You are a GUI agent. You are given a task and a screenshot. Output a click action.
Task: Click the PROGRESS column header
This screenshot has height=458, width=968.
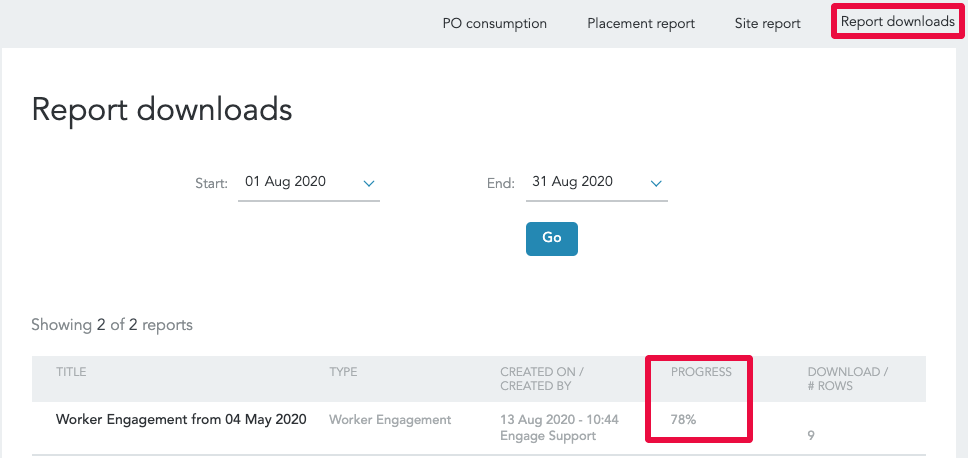[x=701, y=372]
